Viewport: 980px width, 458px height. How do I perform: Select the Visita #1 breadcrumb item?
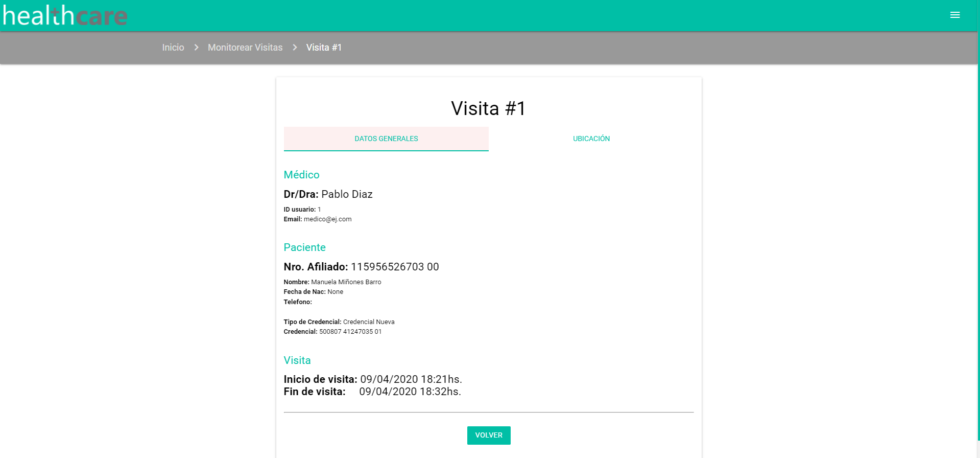tap(324, 48)
